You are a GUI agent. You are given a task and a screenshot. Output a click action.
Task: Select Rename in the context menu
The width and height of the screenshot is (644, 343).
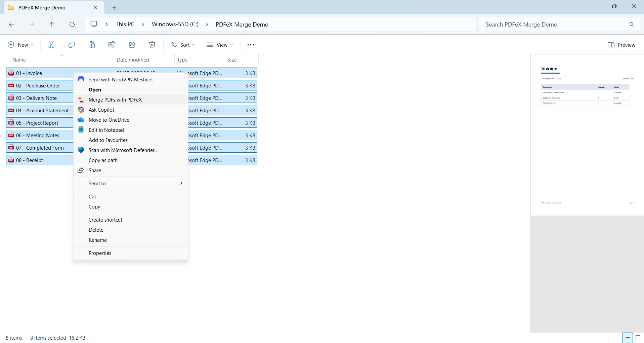pyautogui.click(x=131, y=240)
